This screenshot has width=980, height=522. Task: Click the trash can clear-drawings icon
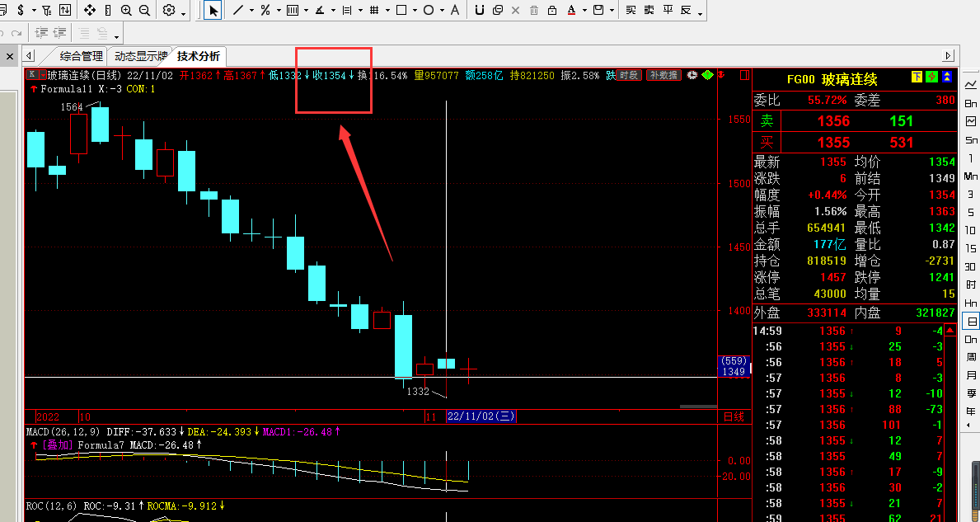[534, 10]
